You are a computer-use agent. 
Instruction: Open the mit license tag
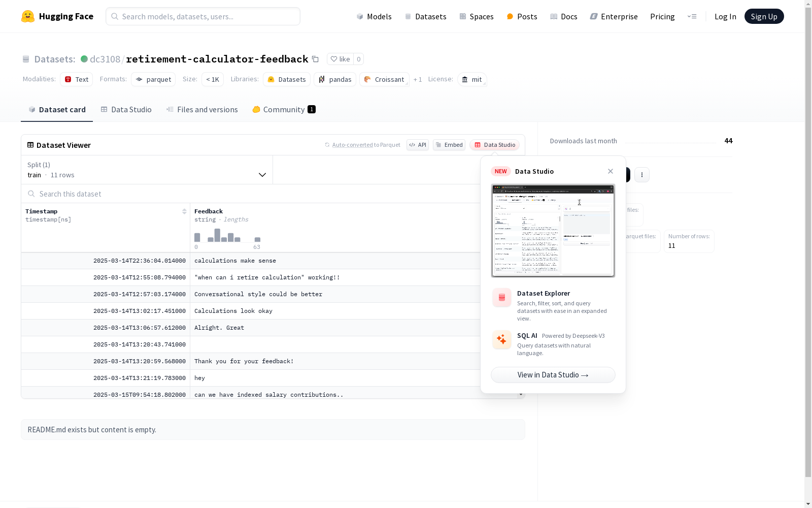(x=472, y=79)
